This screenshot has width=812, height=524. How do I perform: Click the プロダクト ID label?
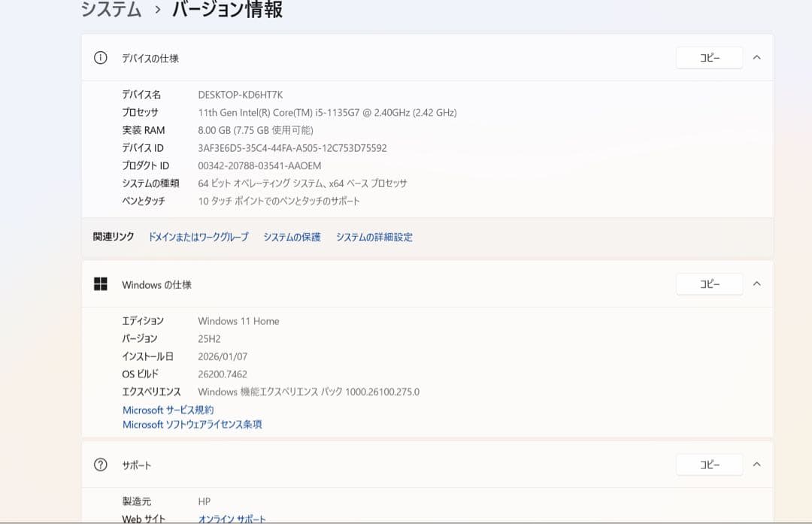pos(146,165)
